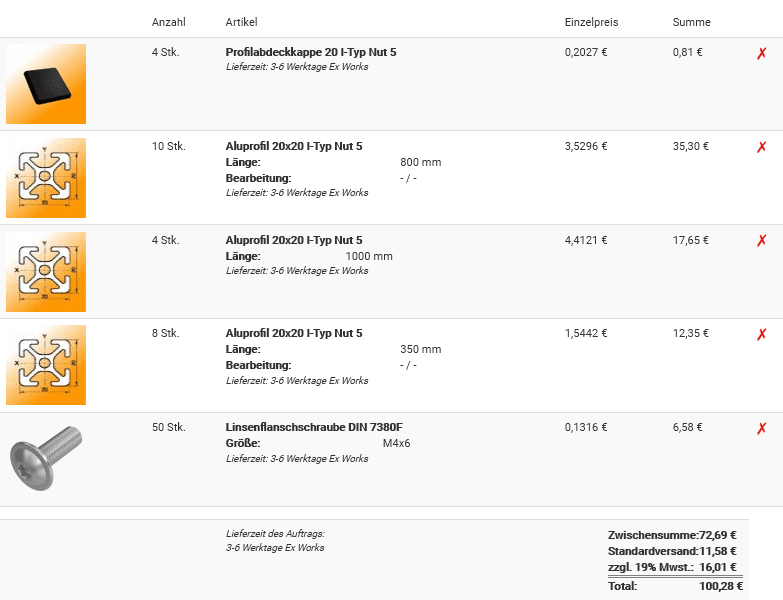783x600 pixels.
Task: Click the Einzelpreis column header
Action: pyautogui.click(x=591, y=22)
